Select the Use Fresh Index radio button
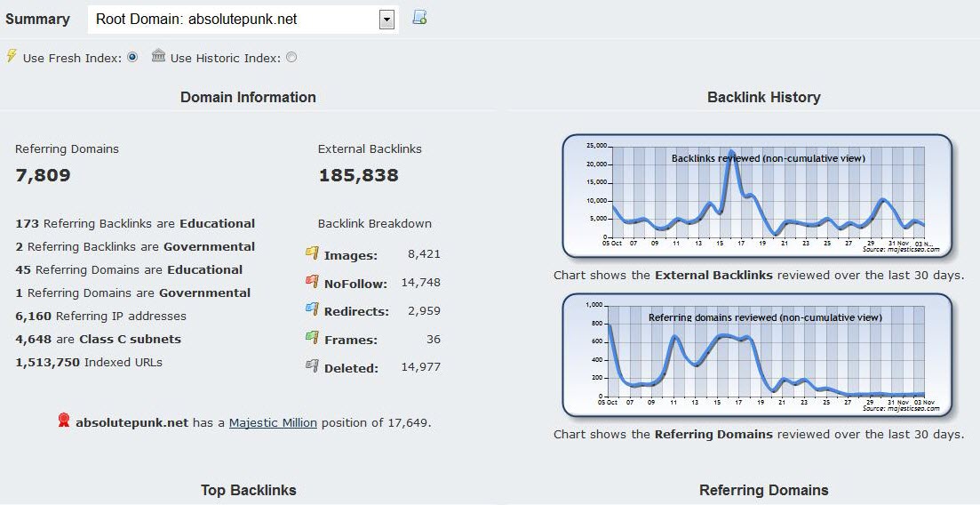 [132, 58]
